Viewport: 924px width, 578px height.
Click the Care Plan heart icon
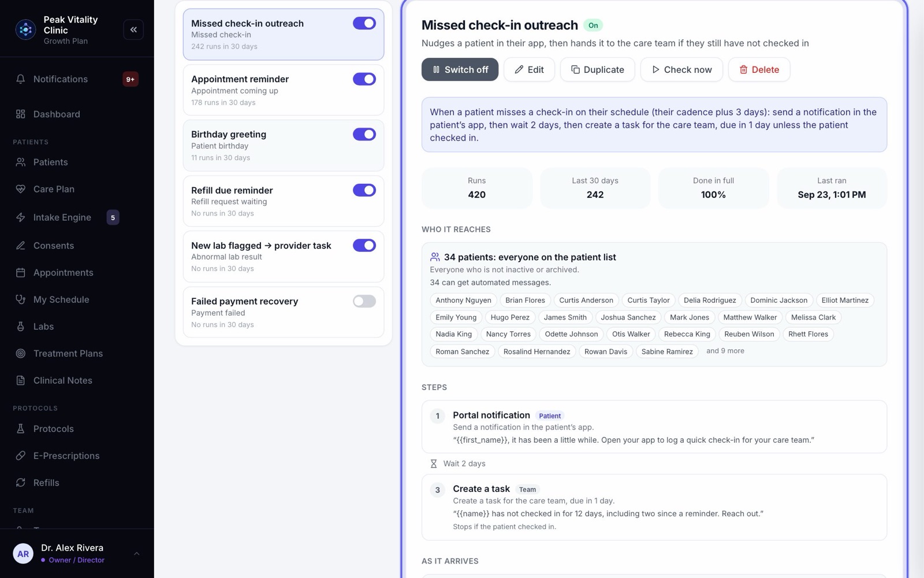(x=21, y=189)
